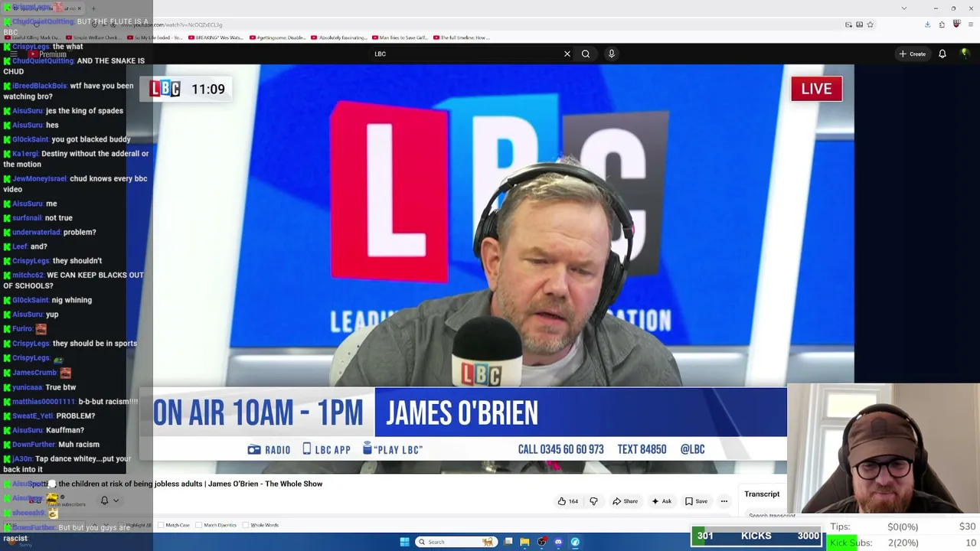Save the video to a playlist
This screenshot has width=980, height=551.
pos(696,501)
